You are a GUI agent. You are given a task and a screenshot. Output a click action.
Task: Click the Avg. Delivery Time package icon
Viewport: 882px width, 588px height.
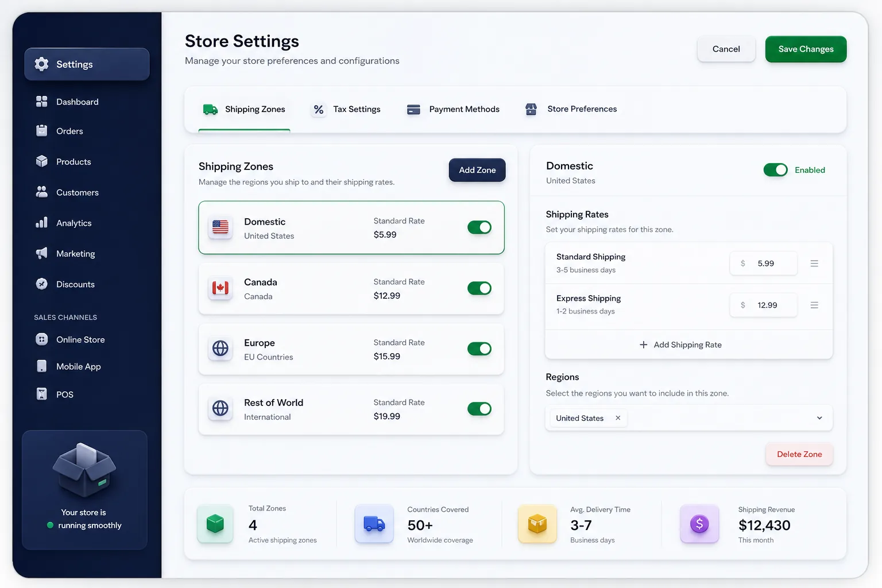[x=537, y=524]
